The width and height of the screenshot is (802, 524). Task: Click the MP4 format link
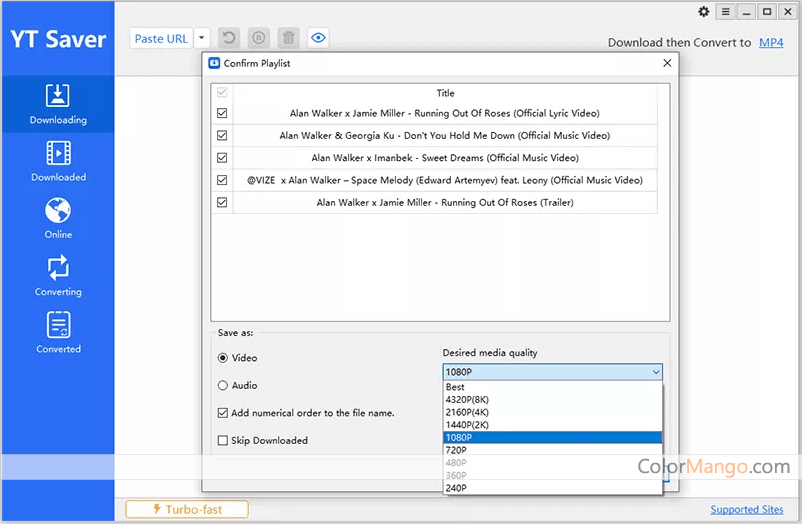[x=771, y=42]
